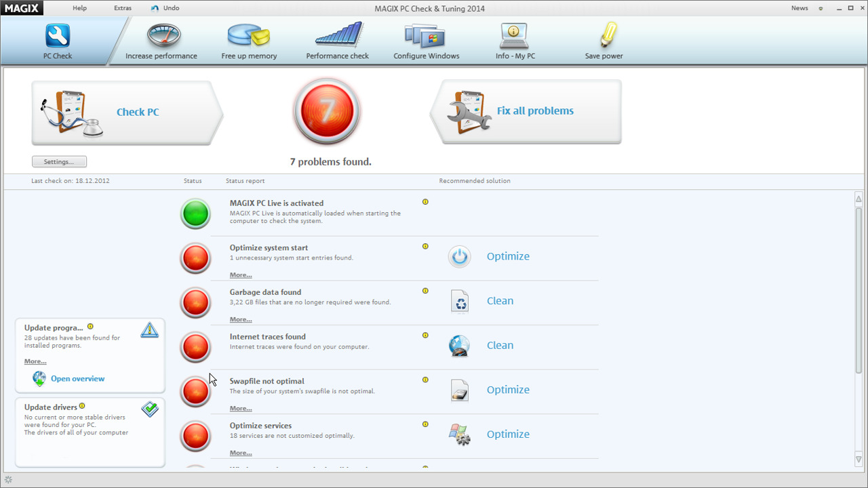Image resolution: width=868 pixels, height=488 pixels.
Task: Expand More... under Optimize services
Action: pos(241,453)
